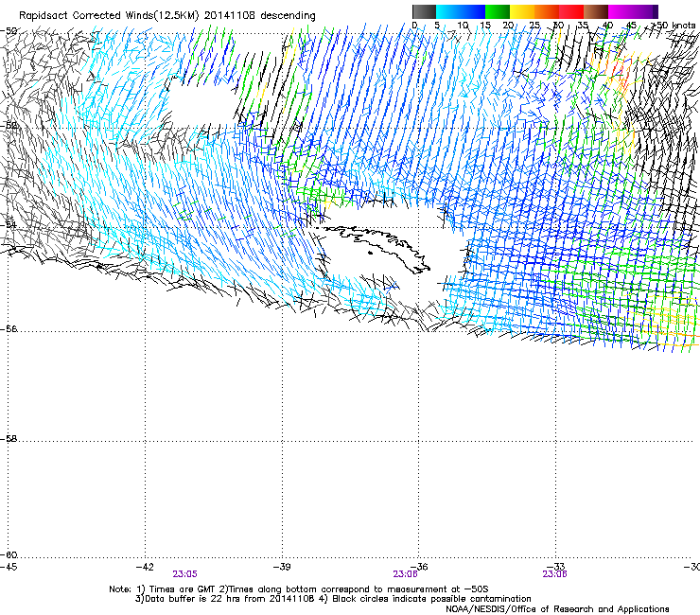Click the brown 35-40 knots color swatch
Viewport: 700px width, 615px height.
(x=596, y=11)
